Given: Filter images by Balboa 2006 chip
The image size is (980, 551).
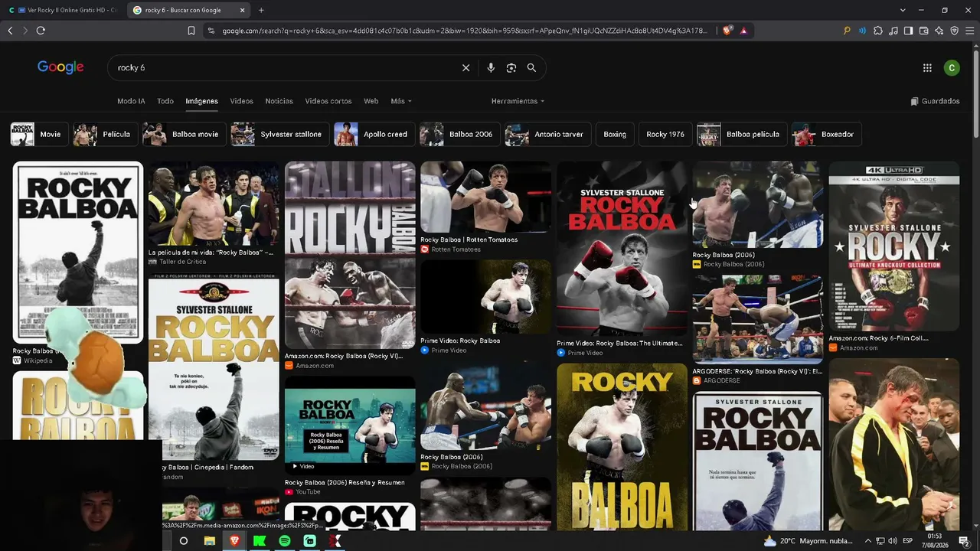Looking at the screenshot, I should click(x=460, y=134).
